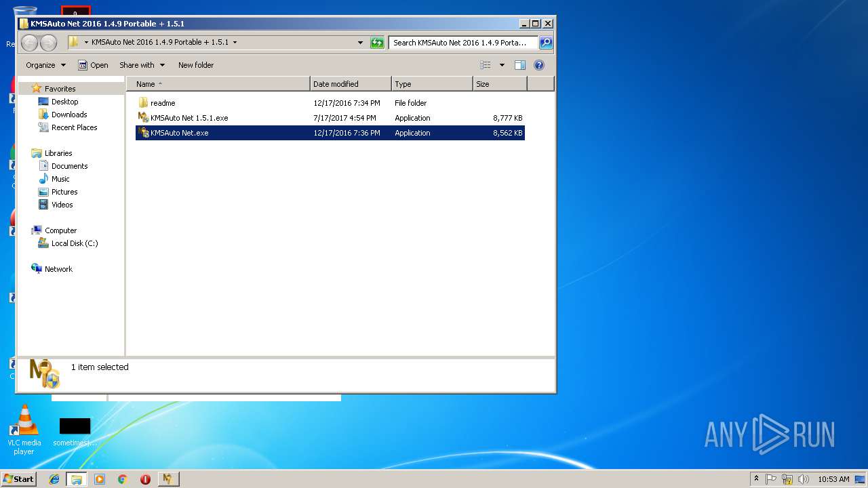Open the Share with dropdown menu
The height and width of the screenshot is (488, 868).
pos(142,65)
